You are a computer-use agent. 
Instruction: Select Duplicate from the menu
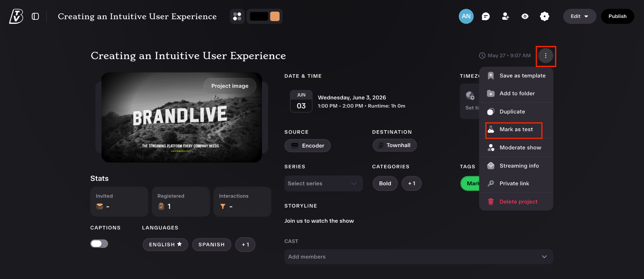pyautogui.click(x=516, y=112)
